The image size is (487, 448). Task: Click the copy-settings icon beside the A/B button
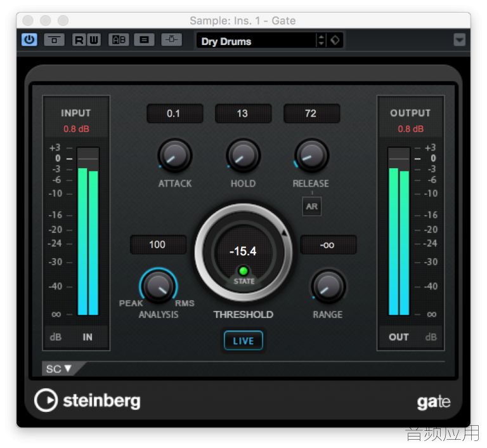144,40
